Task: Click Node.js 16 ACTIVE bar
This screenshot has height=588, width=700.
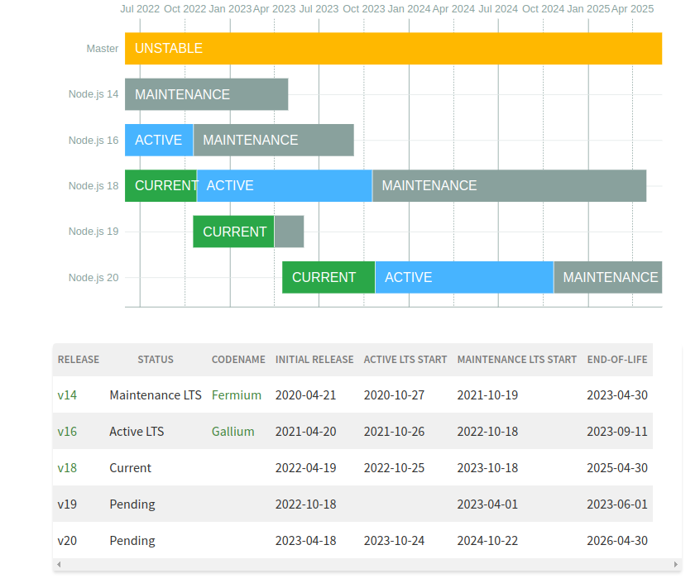Action: 159,140
